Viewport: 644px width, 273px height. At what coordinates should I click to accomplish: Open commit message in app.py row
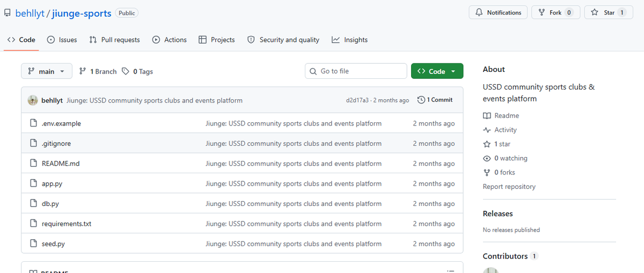(294, 183)
